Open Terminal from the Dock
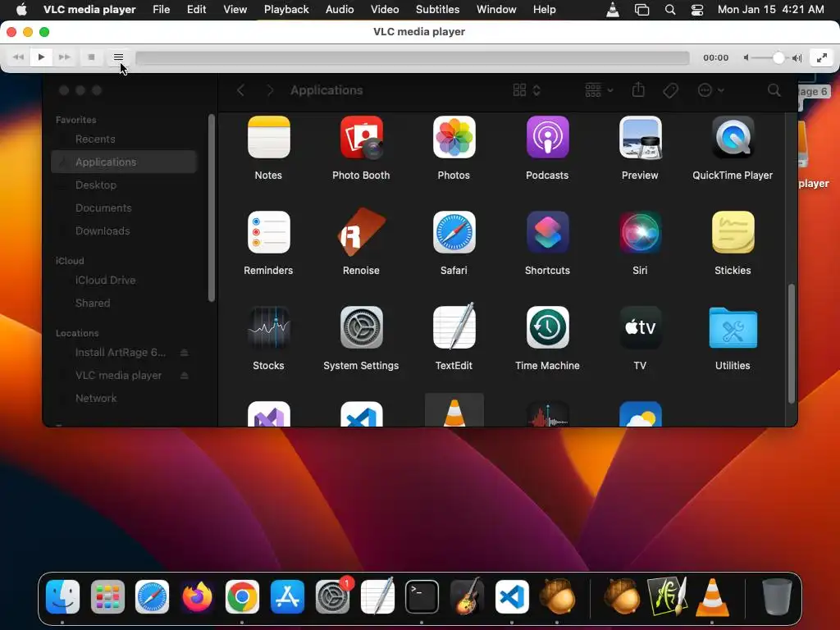The image size is (840, 630). pyautogui.click(x=422, y=596)
